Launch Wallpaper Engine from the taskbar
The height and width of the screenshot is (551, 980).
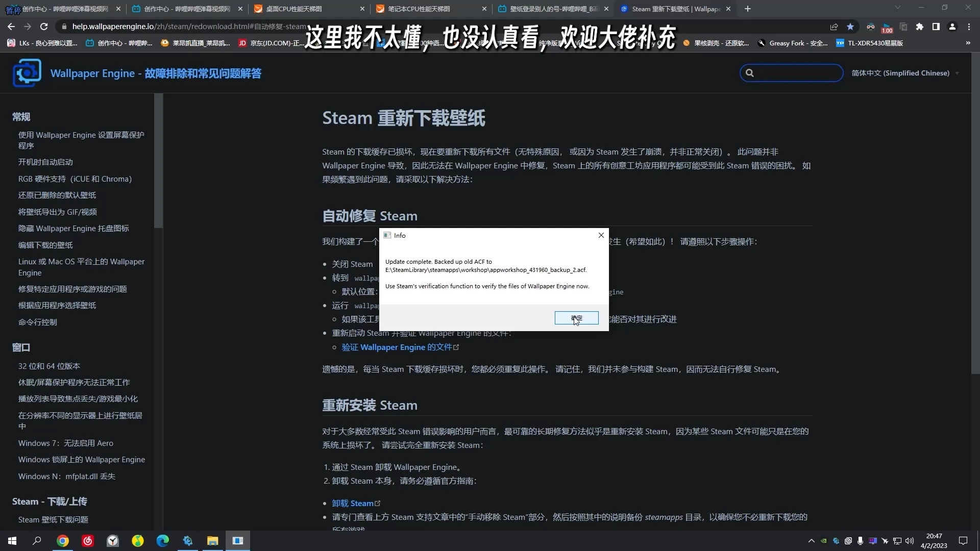point(187,541)
